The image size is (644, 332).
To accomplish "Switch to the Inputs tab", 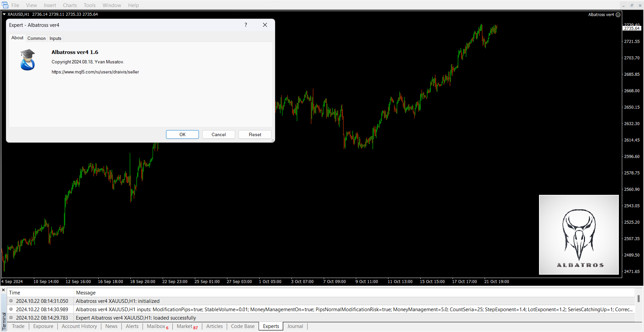I will (x=55, y=38).
